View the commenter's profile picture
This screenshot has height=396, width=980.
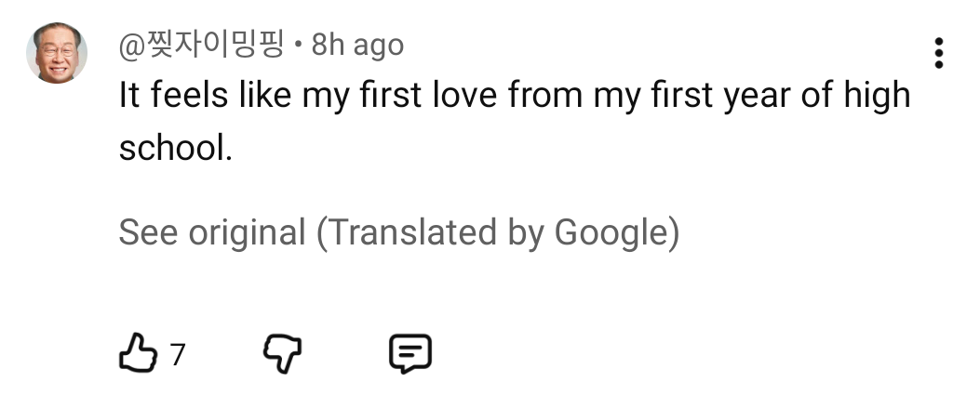(x=56, y=53)
